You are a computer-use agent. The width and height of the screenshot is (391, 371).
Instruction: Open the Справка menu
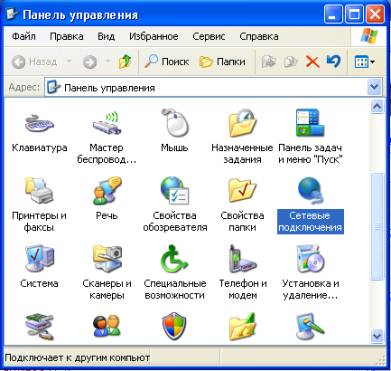(x=259, y=36)
